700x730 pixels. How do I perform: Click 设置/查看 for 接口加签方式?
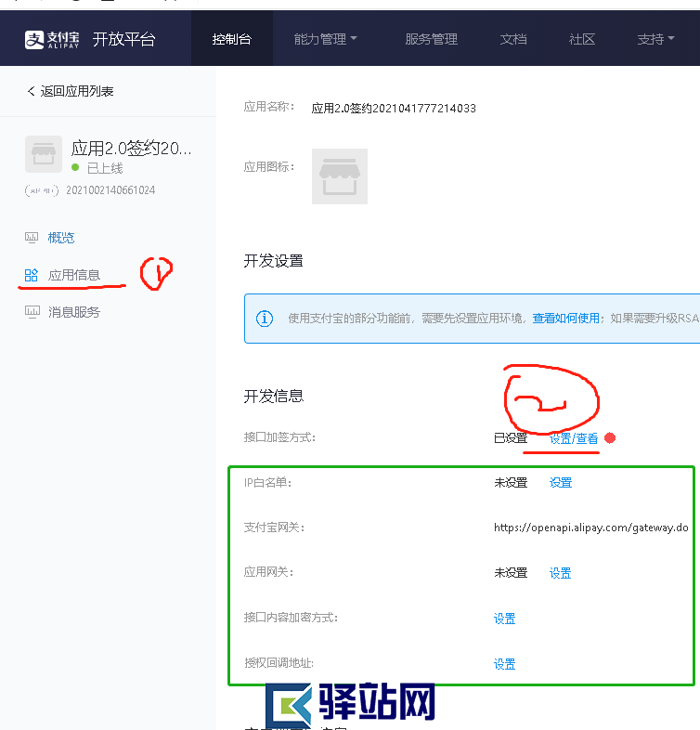tap(574, 438)
